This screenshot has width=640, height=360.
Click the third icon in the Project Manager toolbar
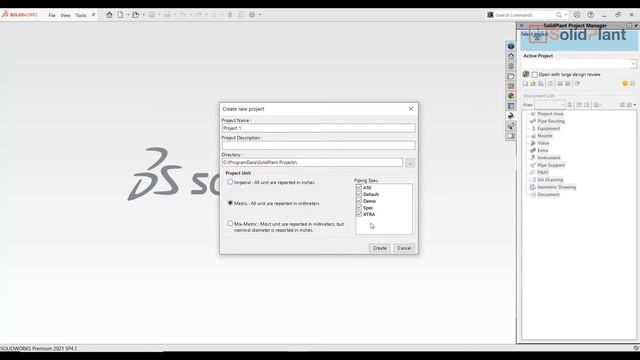pyautogui.click(x=541, y=84)
